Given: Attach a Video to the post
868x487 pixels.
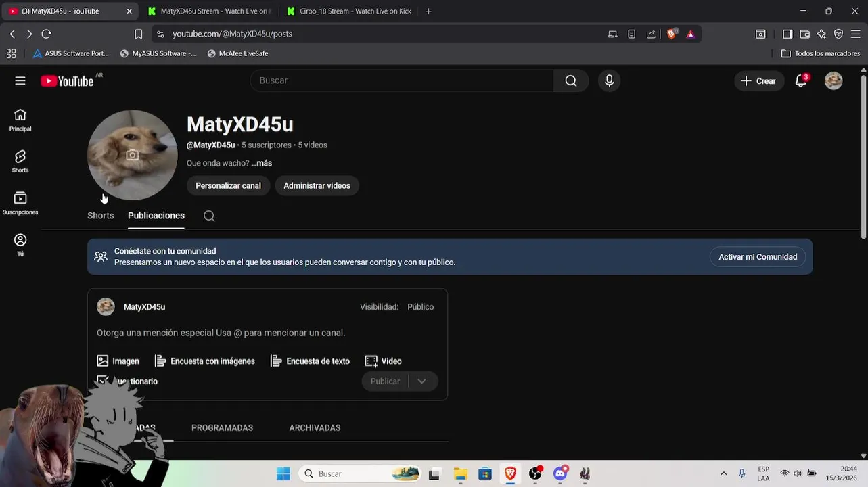Looking at the screenshot, I should [x=383, y=361].
